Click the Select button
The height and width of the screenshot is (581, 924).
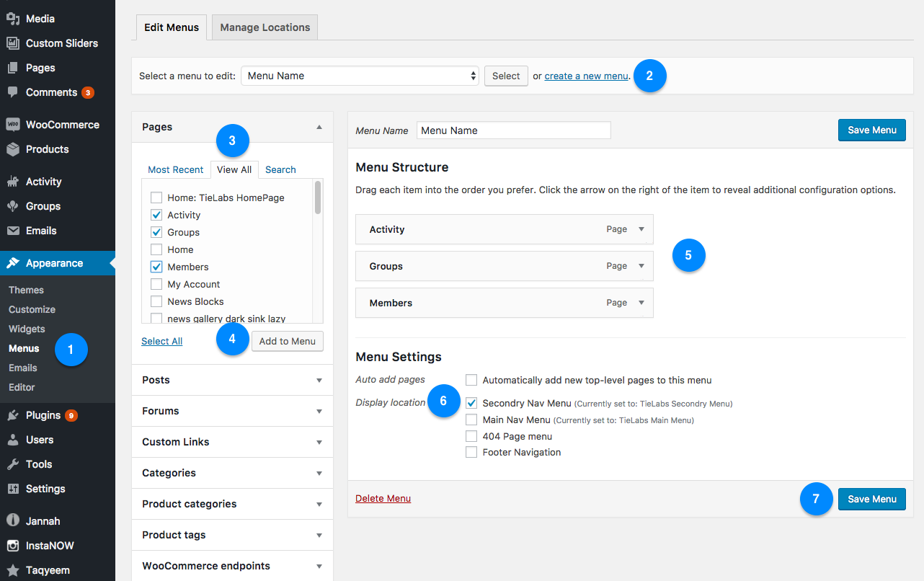coord(506,76)
